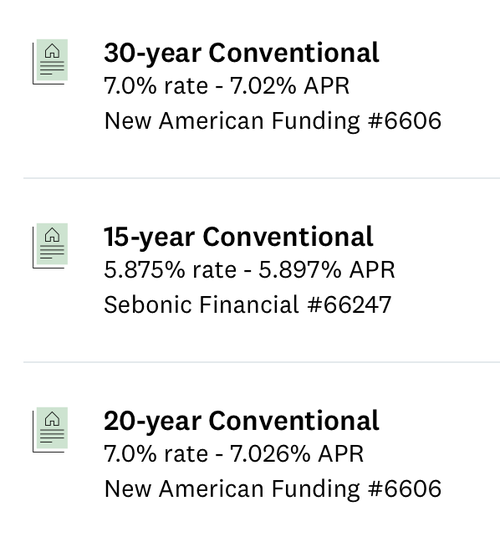The height and width of the screenshot is (537, 500).
Task: Select the 7.02% APR text
Action: [289, 86]
